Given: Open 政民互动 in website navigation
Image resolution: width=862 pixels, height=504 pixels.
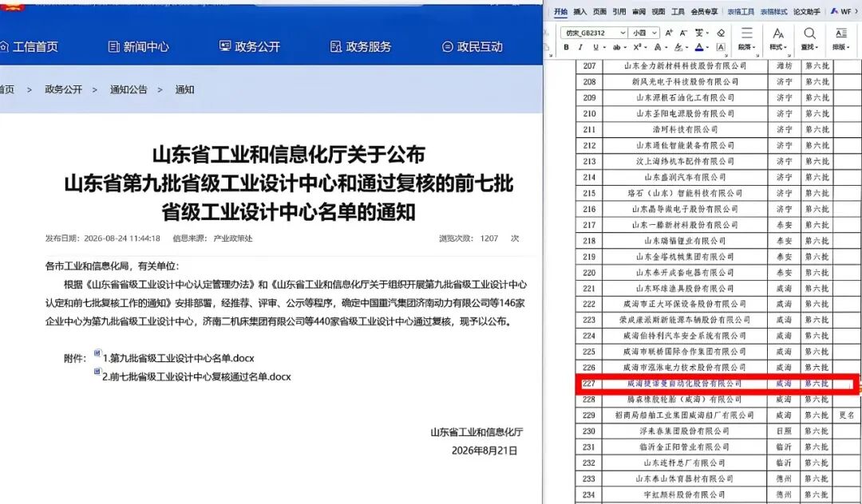Looking at the screenshot, I should click(473, 47).
